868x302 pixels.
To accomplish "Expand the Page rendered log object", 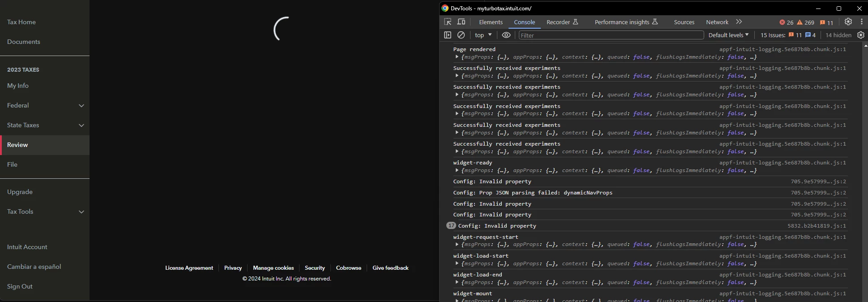I will [x=457, y=57].
